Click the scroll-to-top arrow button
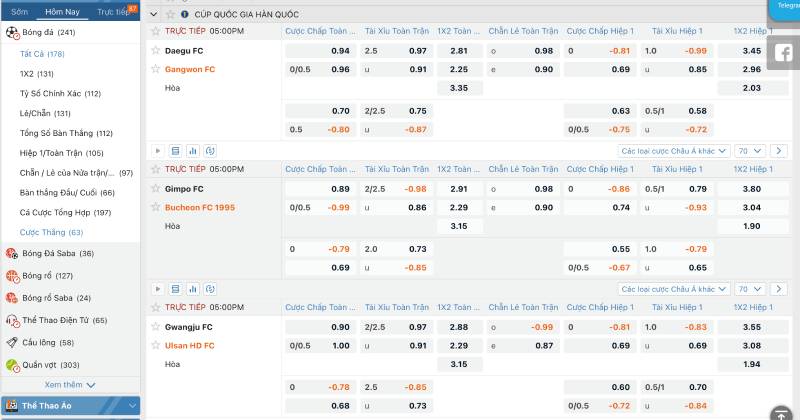800x420 pixels. point(781,413)
